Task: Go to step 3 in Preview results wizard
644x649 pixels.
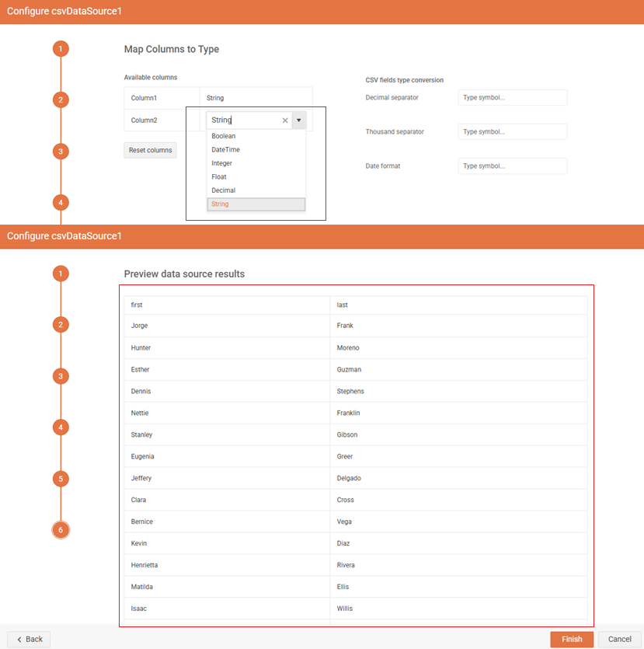Action: tap(61, 376)
